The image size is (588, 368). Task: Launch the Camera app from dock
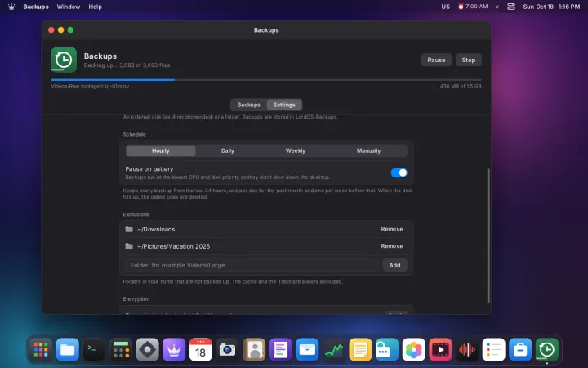point(227,350)
